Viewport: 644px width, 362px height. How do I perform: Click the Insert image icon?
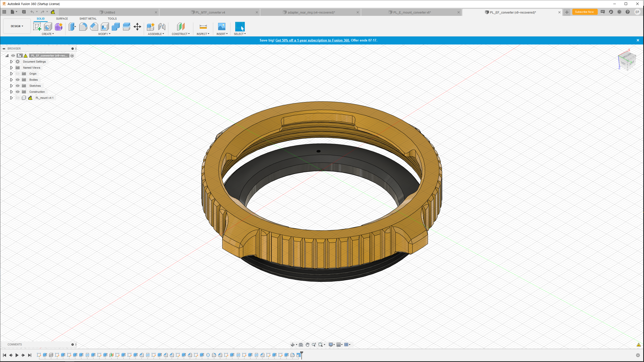[222, 27]
